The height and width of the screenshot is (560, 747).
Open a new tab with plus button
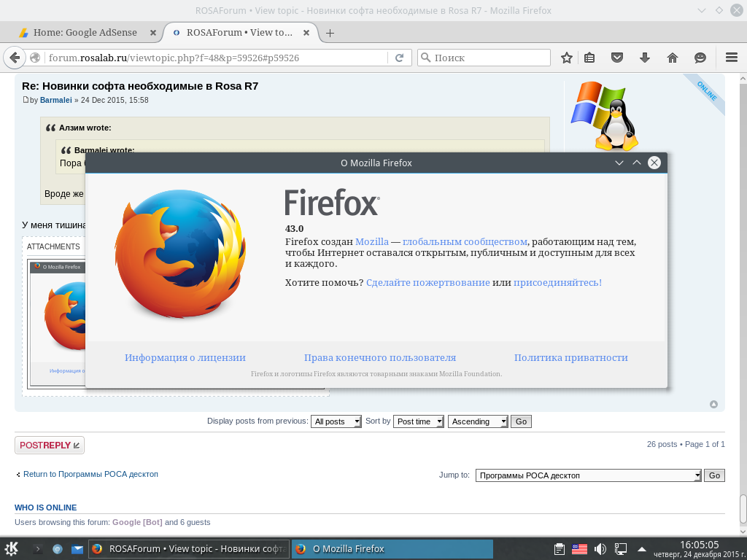(330, 33)
